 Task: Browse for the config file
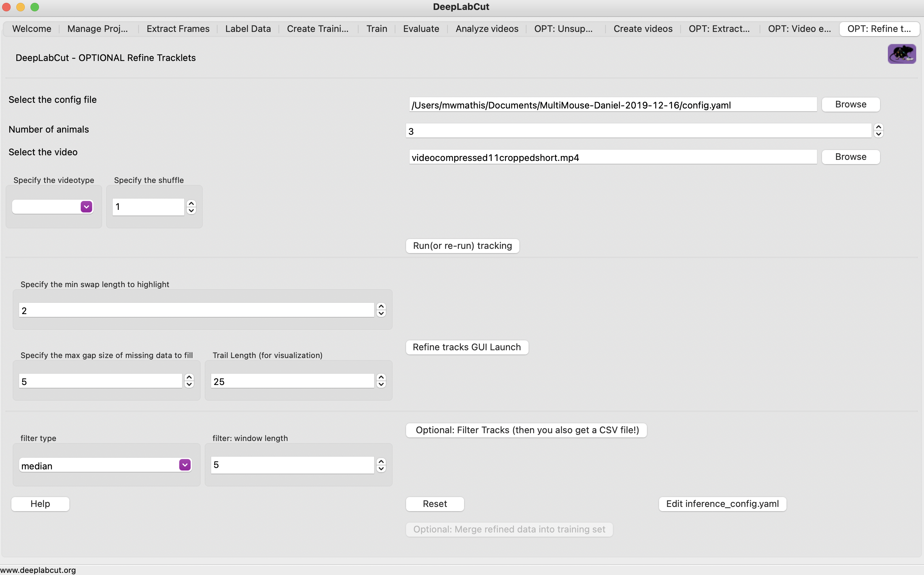(850, 104)
